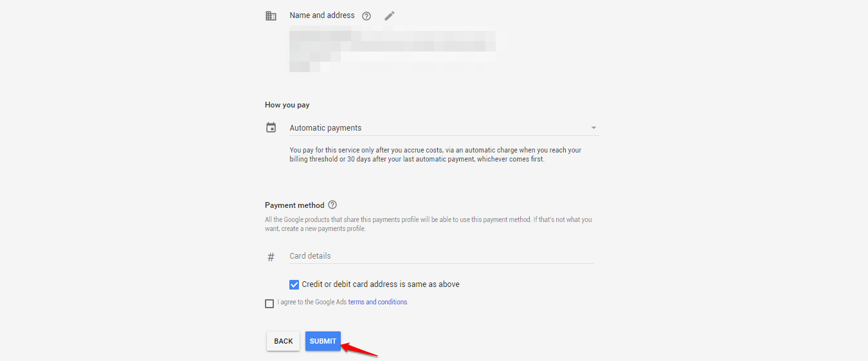This screenshot has height=361, width=868.
Task: Click the dropdown arrow for payment timing
Action: point(593,127)
